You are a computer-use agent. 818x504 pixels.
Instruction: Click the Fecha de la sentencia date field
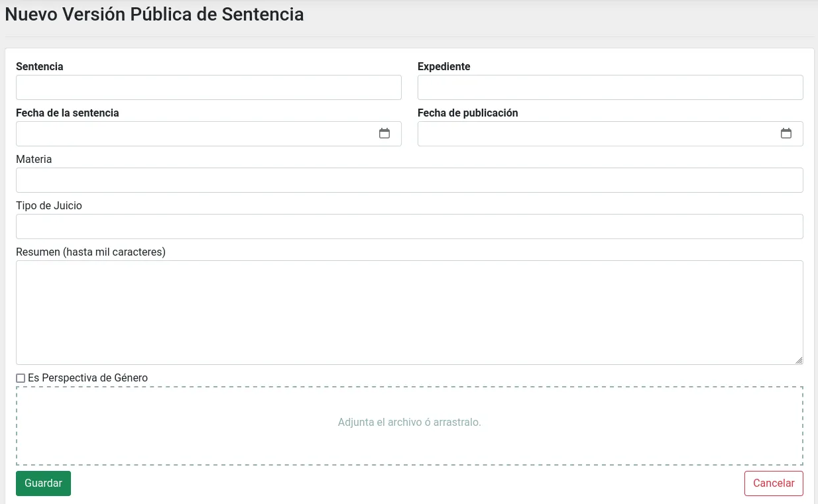(199, 133)
